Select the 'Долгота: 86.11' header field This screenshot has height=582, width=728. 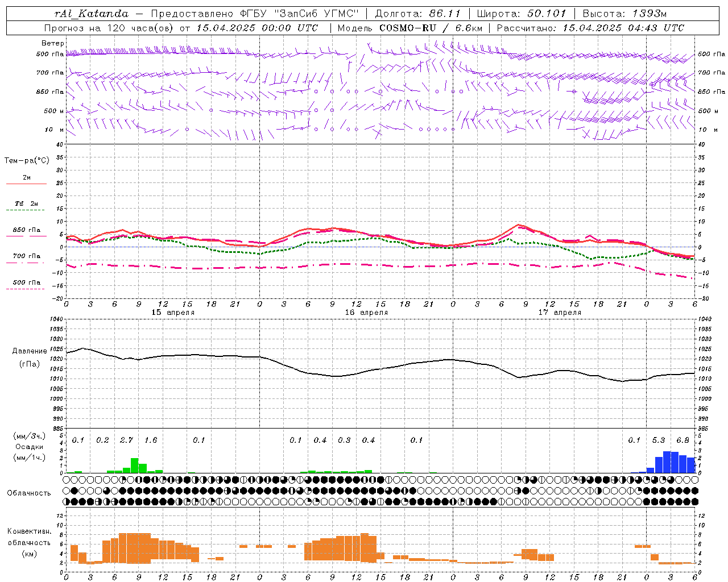pyautogui.click(x=417, y=14)
